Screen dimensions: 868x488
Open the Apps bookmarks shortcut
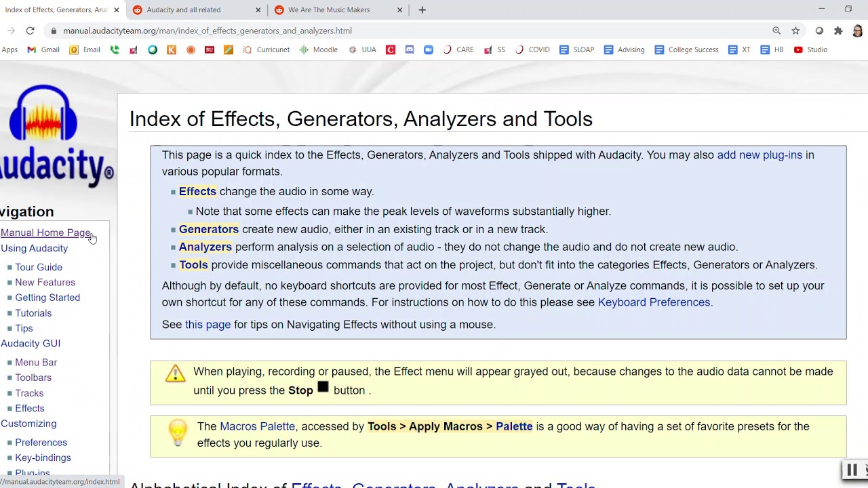(x=9, y=49)
